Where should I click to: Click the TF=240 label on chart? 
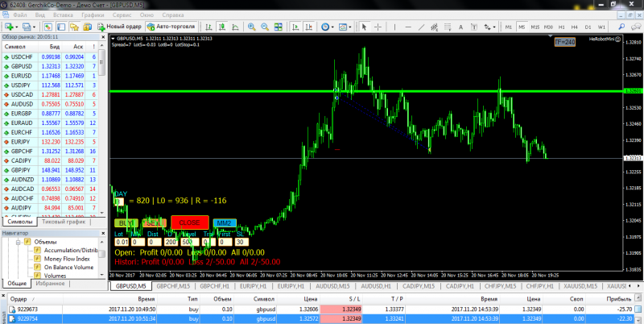(565, 42)
